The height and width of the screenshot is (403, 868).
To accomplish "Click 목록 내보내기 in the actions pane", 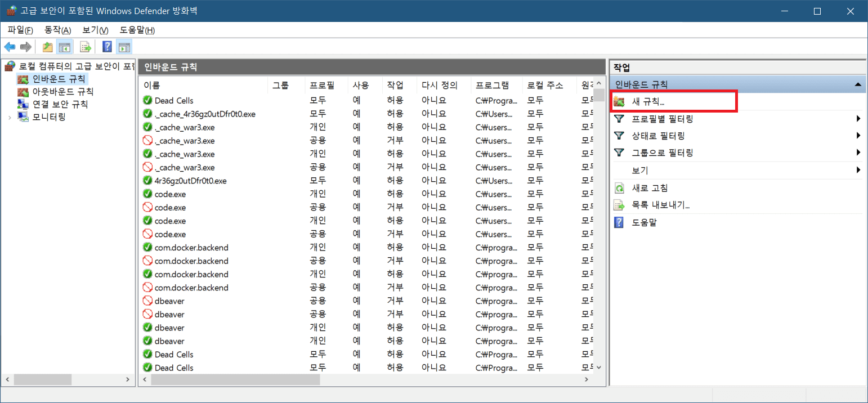I will click(660, 205).
